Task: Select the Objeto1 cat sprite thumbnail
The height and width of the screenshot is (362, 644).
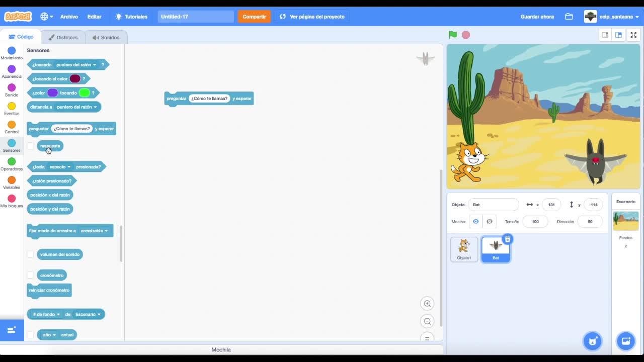Action: (464, 249)
